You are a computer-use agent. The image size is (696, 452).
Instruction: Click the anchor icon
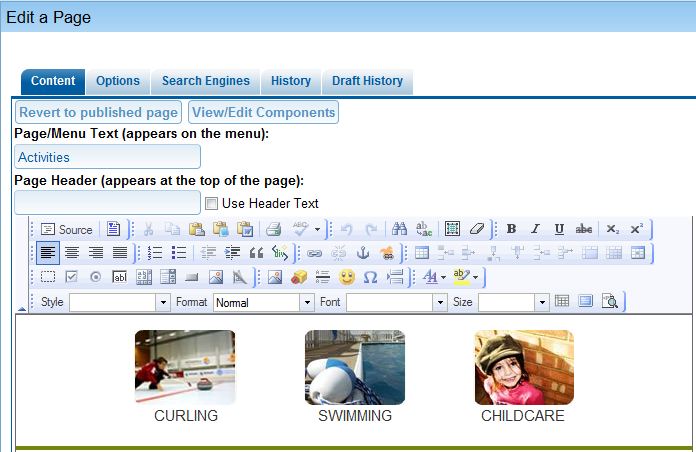pos(362,253)
